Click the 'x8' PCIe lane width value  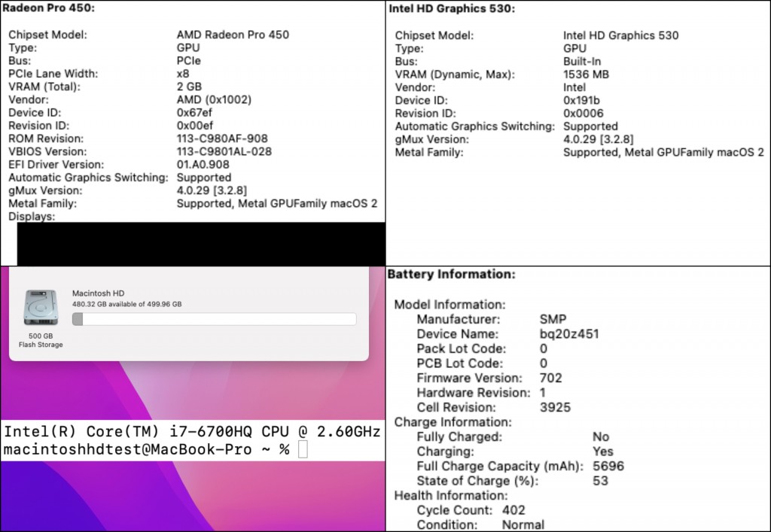182,74
